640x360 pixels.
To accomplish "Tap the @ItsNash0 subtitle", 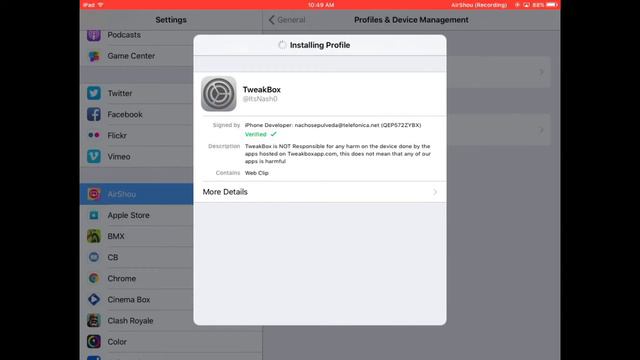I will pos(260,99).
